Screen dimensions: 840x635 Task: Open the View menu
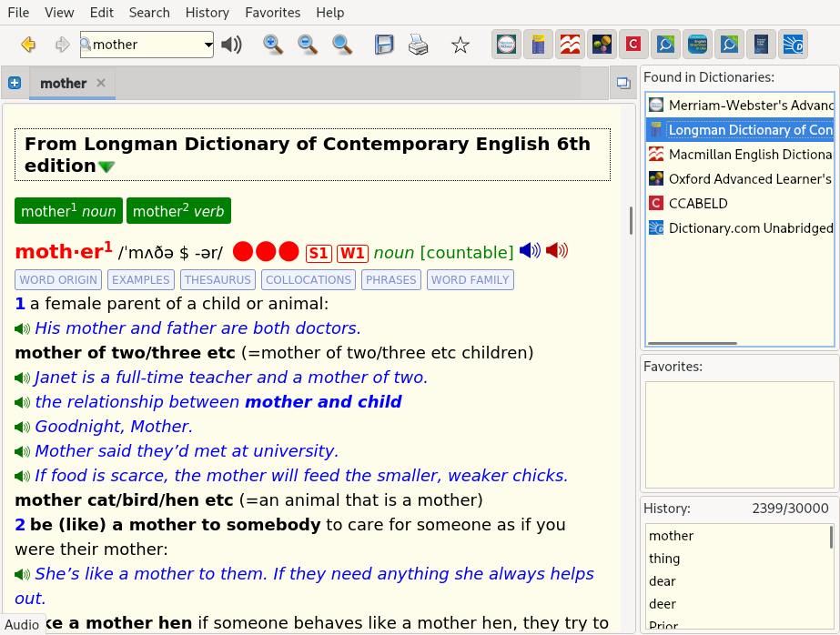click(59, 13)
